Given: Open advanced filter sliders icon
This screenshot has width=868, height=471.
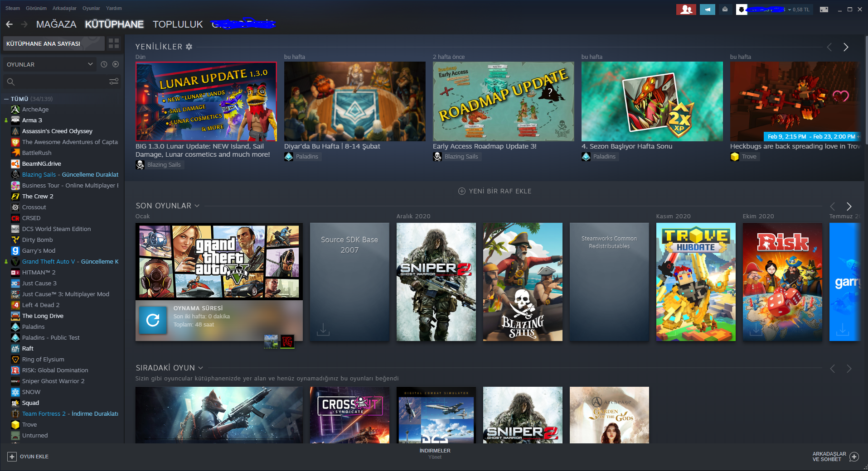Looking at the screenshot, I should 114,82.
